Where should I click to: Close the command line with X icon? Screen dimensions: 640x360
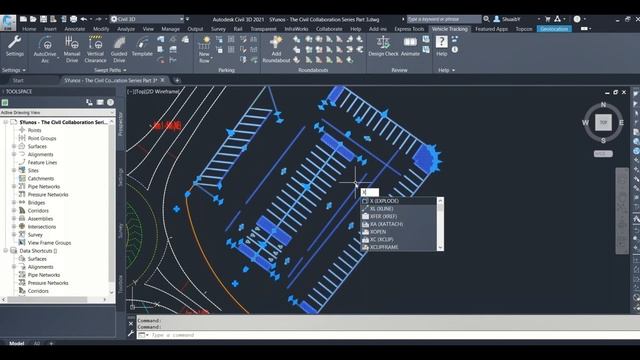pos(131,324)
